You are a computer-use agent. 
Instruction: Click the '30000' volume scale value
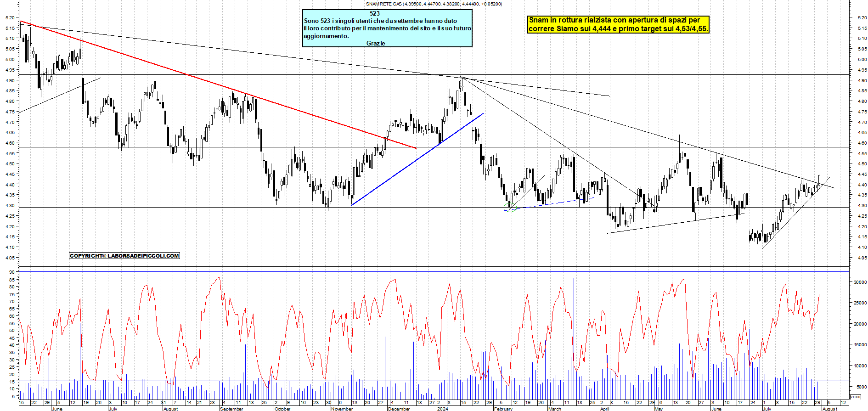pyautogui.click(x=860, y=282)
